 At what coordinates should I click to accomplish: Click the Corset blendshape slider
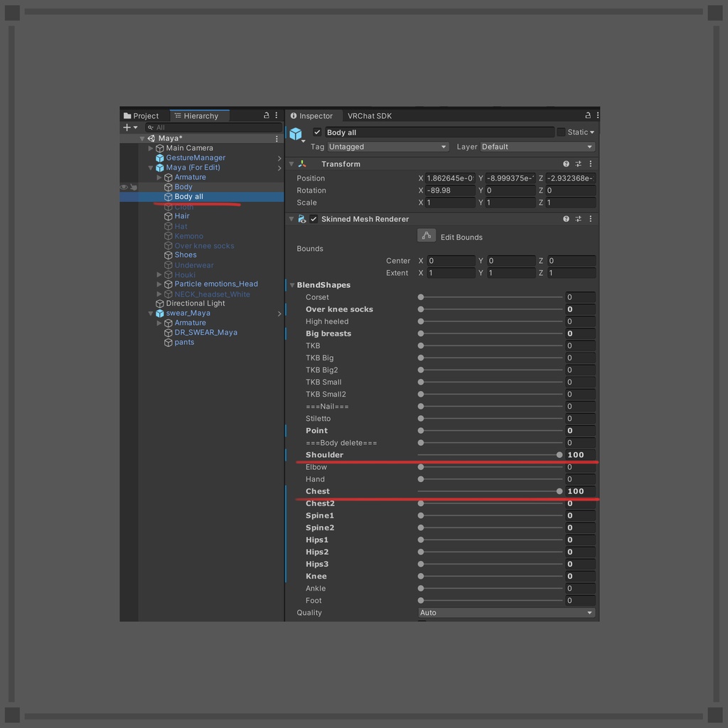tap(491, 297)
